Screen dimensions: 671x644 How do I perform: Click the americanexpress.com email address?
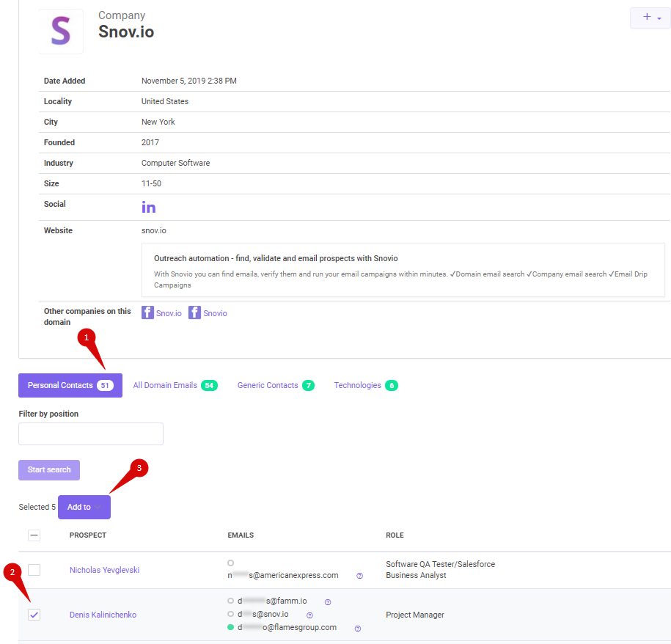(283, 576)
